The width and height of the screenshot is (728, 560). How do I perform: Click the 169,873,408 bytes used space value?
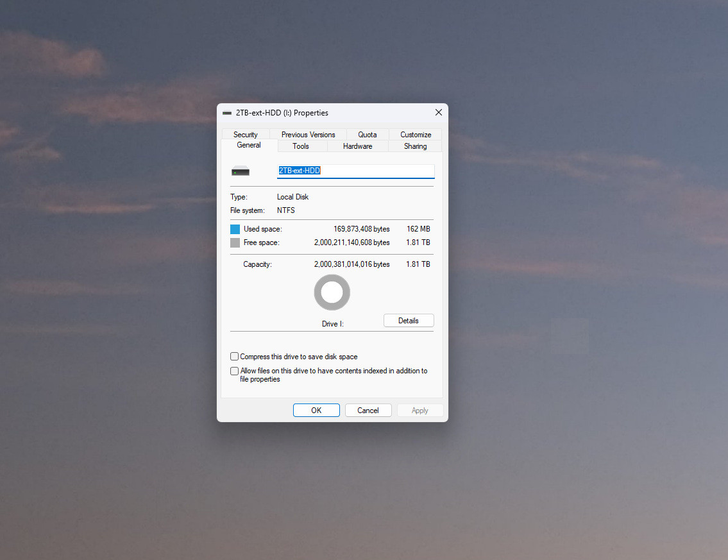(361, 229)
